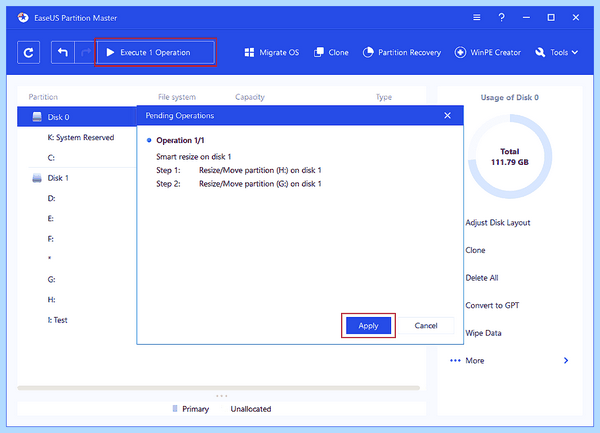Click the Disk 1 drive icon

pyautogui.click(x=37, y=178)
